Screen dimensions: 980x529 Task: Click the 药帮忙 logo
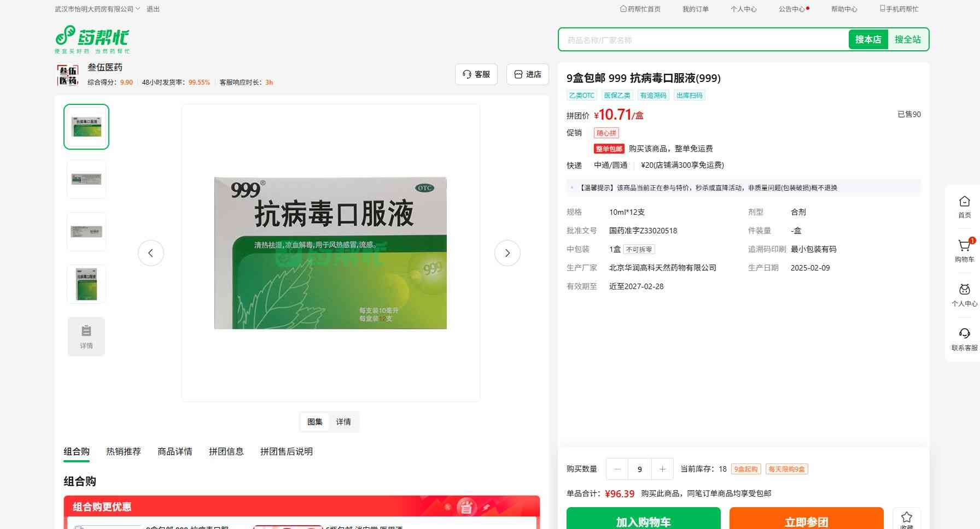pos(92,39)
